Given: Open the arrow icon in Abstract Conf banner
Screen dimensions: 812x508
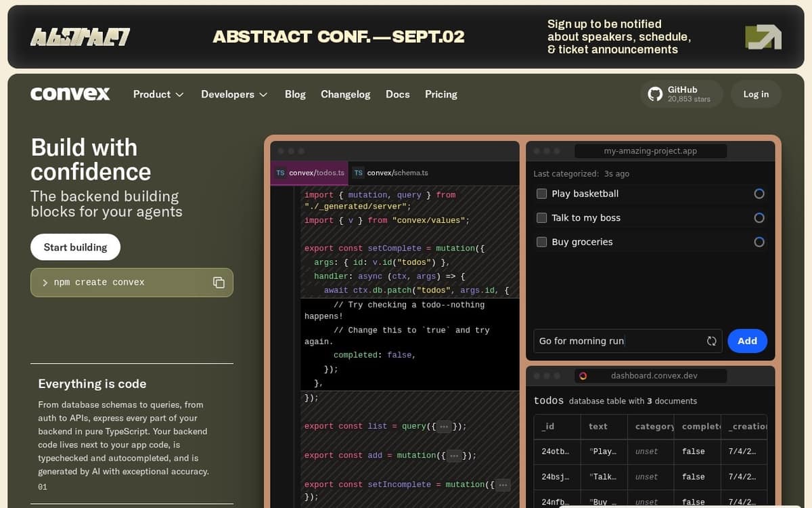Looking at the screenshot, I should pos(763,37).
